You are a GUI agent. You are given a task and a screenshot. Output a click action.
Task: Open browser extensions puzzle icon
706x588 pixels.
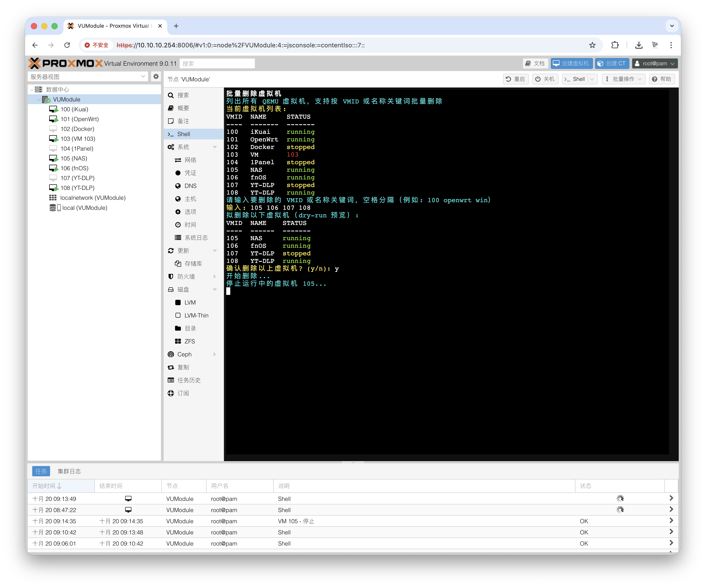(615, 45)
